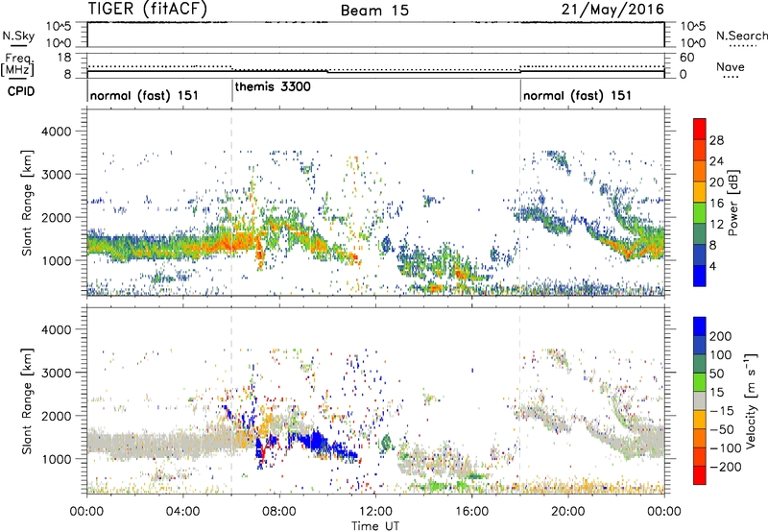Click the Nave legend label
This screenshot has height=532, width=768.
tap(731, 66)
